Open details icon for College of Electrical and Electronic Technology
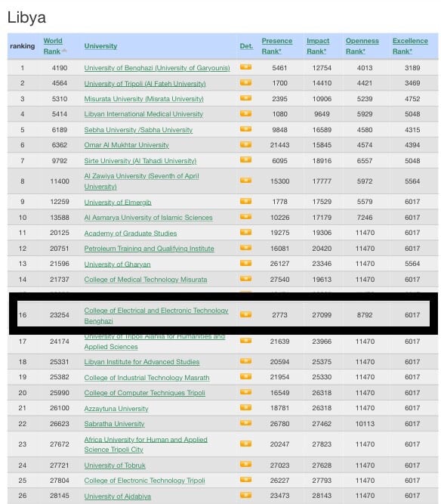 (245, 314)
